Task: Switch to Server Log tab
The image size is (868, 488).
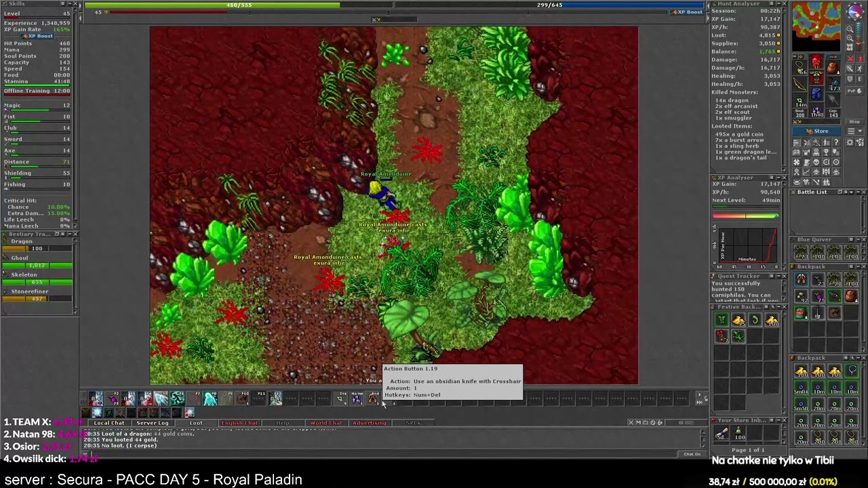Action: [x=153, y=423]
